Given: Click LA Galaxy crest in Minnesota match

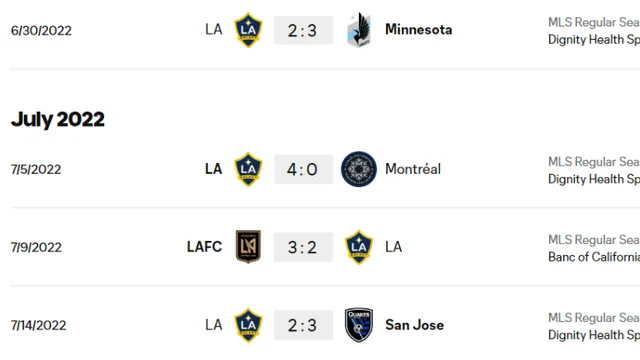Looking at the screenshot, I should [248, 30].
